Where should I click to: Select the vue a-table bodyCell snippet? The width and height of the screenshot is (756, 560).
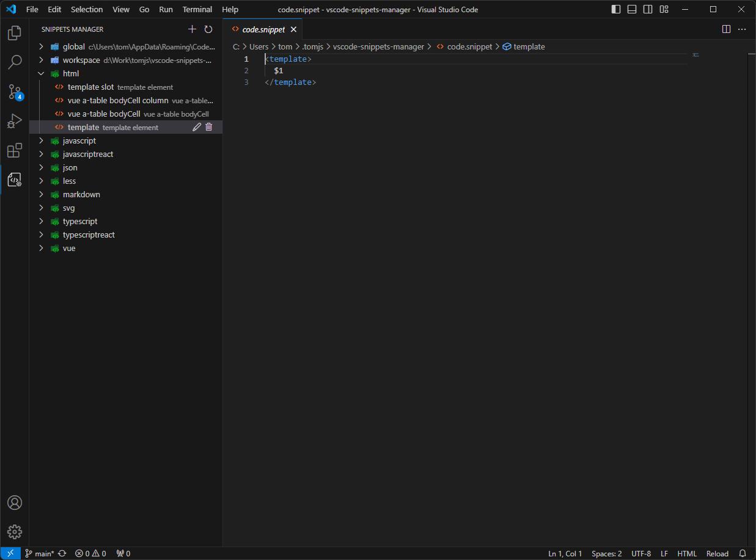pyautogui.click(x=126, y=114)
